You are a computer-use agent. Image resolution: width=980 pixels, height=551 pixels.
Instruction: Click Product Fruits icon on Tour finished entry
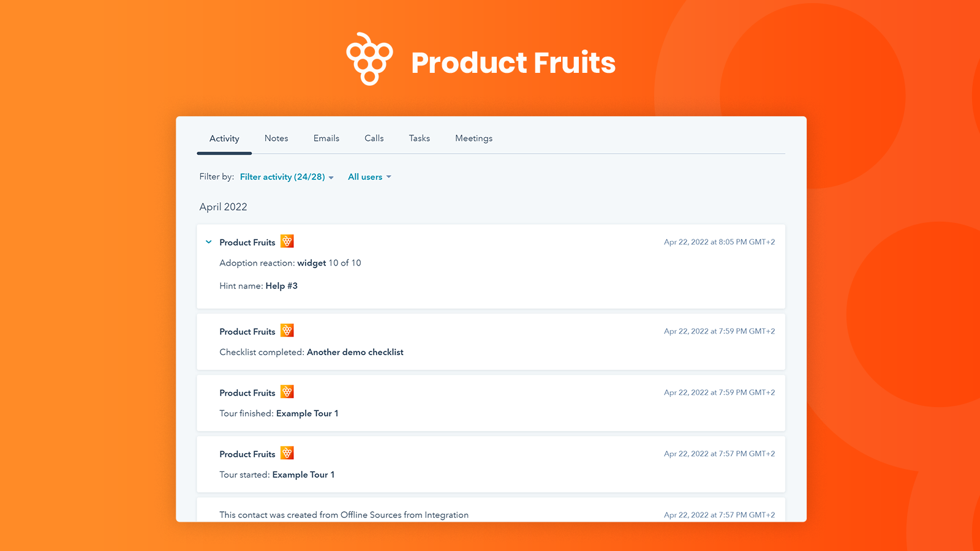click(287, 392)
